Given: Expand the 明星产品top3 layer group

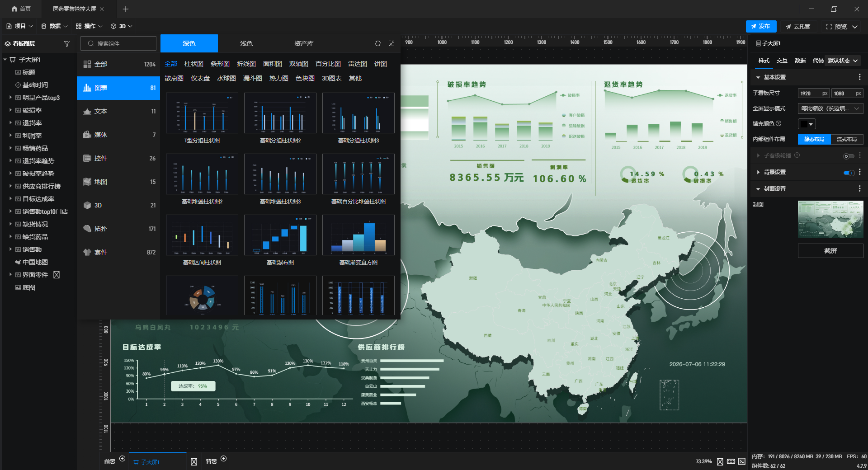Looking at the screenshot, I should point(10,97).
